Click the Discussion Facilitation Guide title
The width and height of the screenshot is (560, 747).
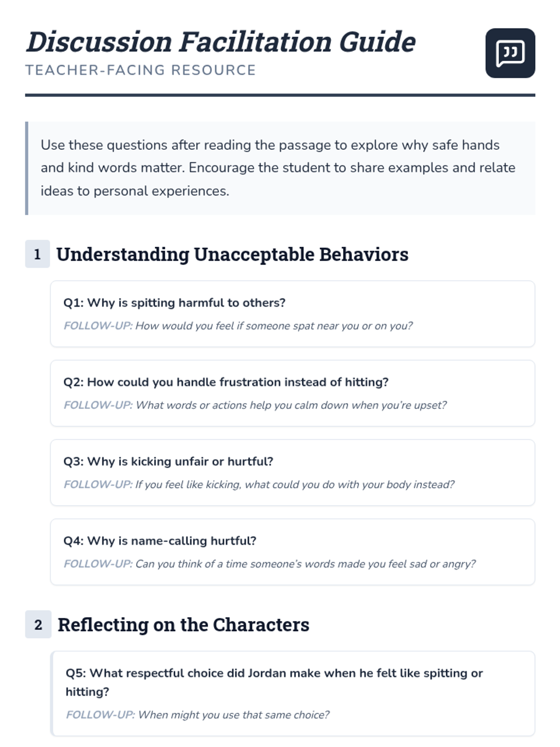220,42
